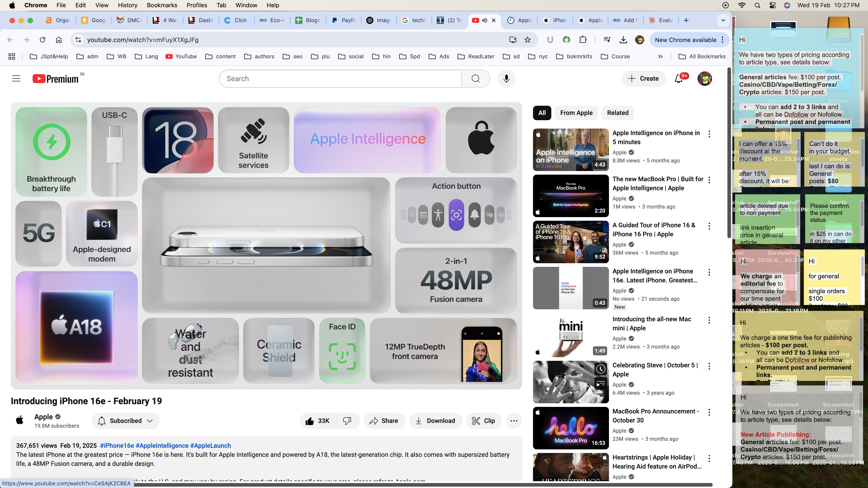This screenshot has width=868, height=488.
Task: Open macOS Control Center
Action: click(x=773, y=5)
